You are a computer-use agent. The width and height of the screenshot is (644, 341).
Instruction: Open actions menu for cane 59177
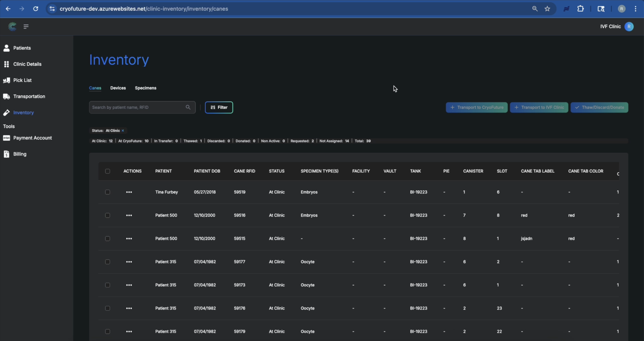(129, 262)
